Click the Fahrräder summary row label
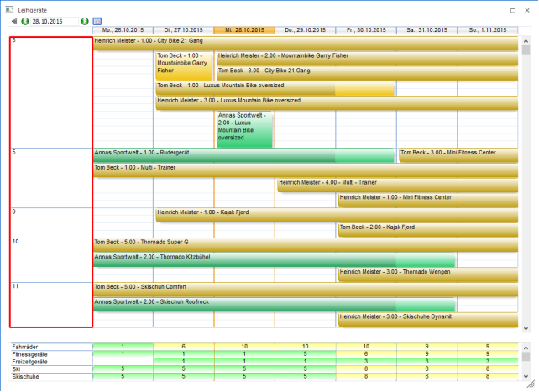Viewport: 539px width, 392px height. [25, 347]
